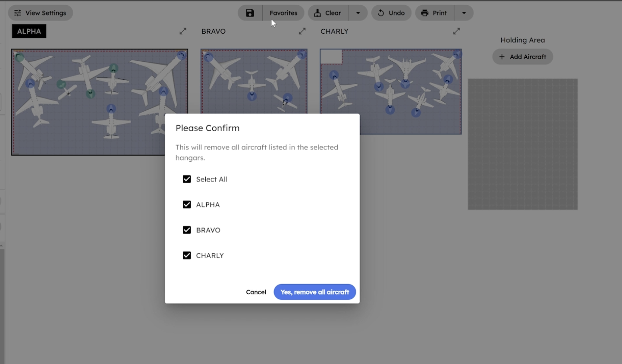
Task: Uncheck the Select All checkbox
Action: coord(187,179)
